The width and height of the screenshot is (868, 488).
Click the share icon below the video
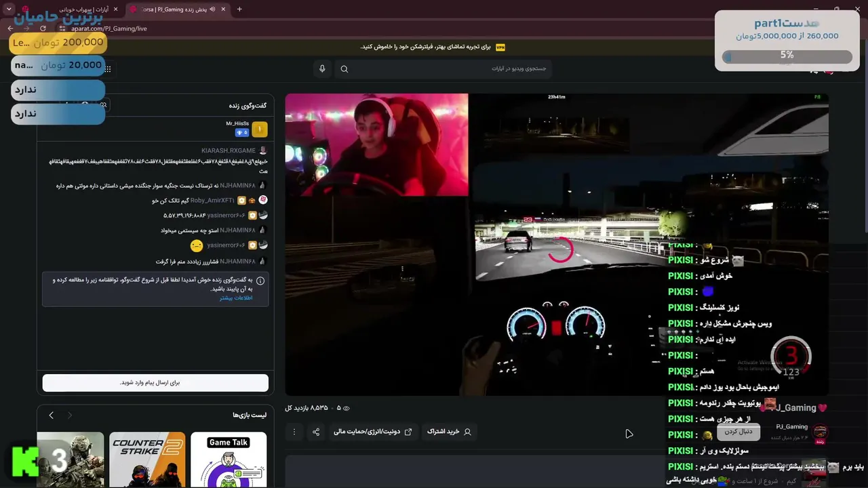click(x=316, y=432)
